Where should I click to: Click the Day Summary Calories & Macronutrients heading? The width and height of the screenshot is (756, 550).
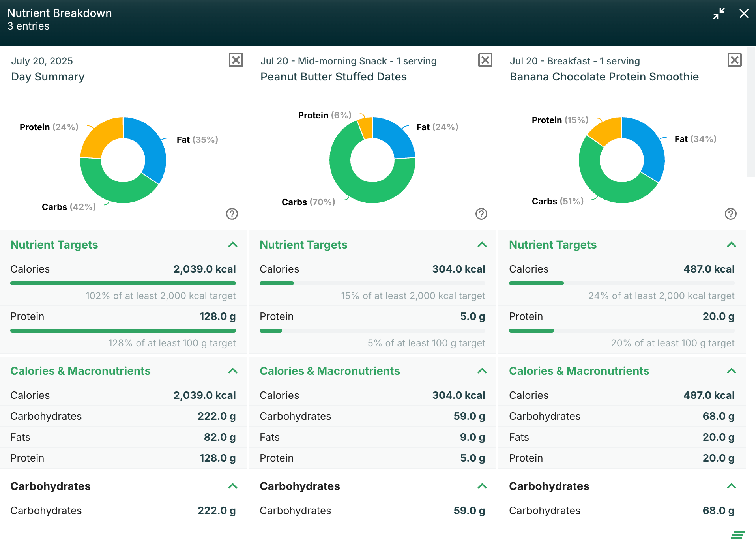click(x=80, y=371)
